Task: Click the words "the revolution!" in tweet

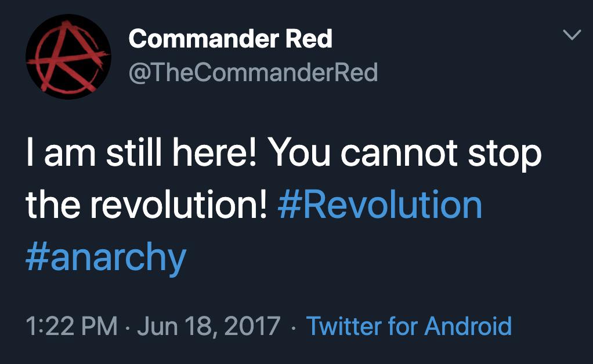Action: pos(146,205)
